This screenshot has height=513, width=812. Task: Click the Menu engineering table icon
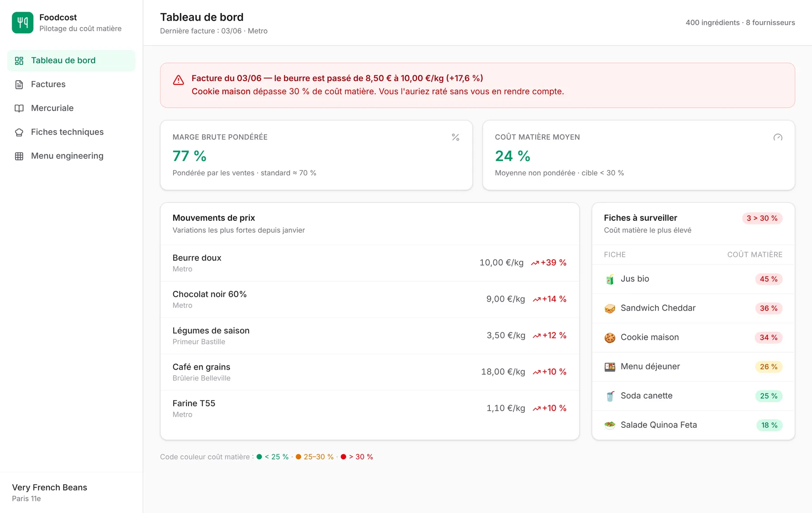(x=19, y=156)
